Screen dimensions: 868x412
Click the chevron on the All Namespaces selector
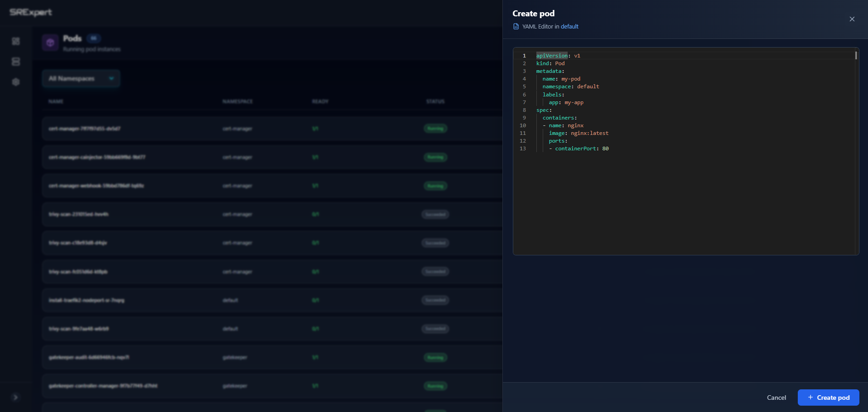point(111,78)
